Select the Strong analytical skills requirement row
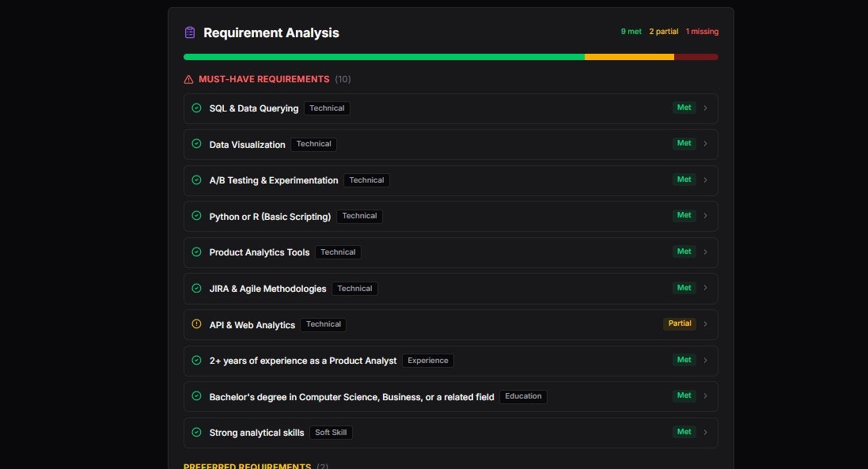 point(449,432)
